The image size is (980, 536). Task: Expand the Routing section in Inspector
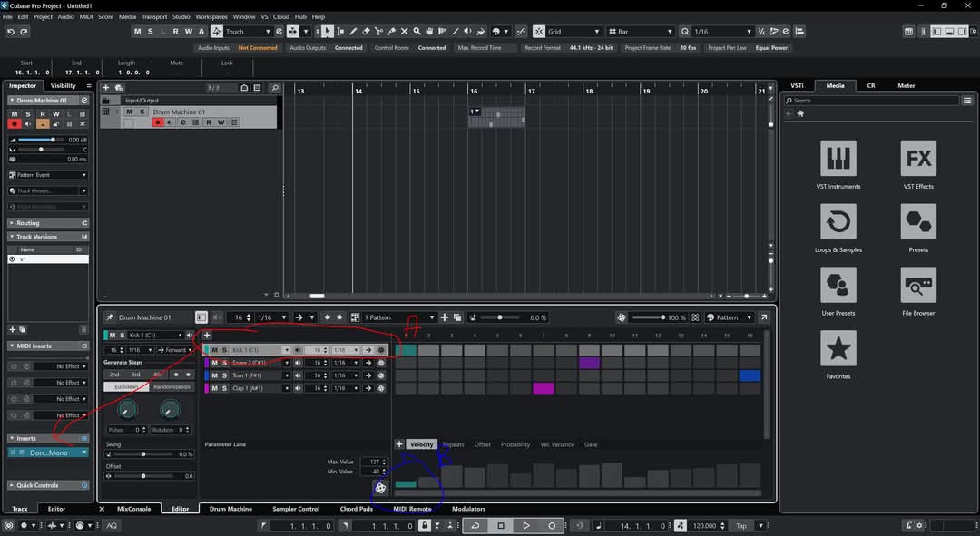point(48,223)
